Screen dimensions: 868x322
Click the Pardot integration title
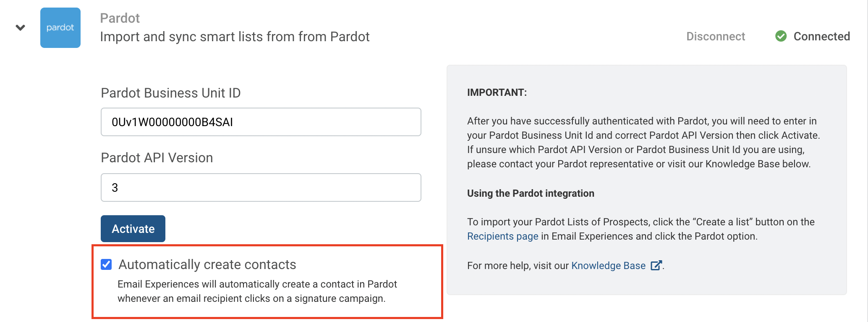pos(120,18)
